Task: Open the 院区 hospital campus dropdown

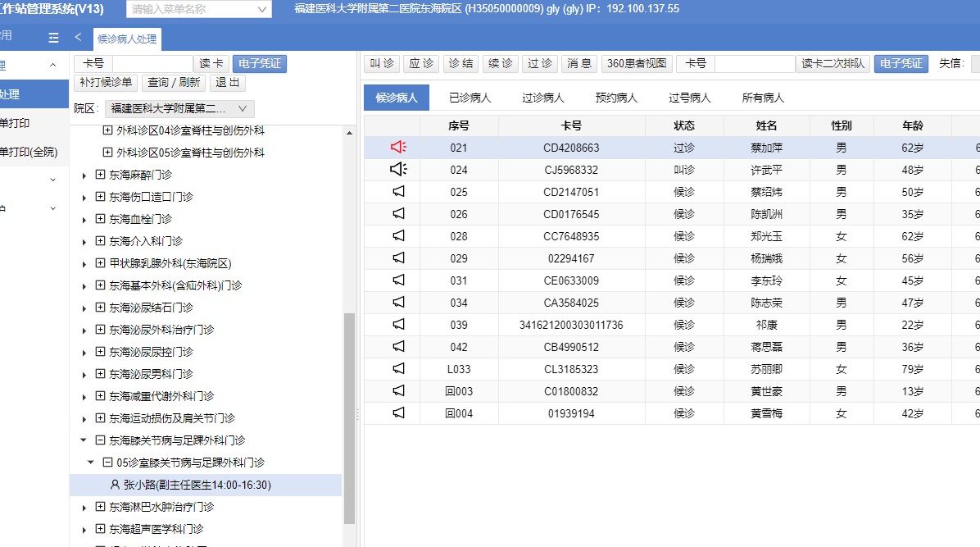Action: click(179, 108)
